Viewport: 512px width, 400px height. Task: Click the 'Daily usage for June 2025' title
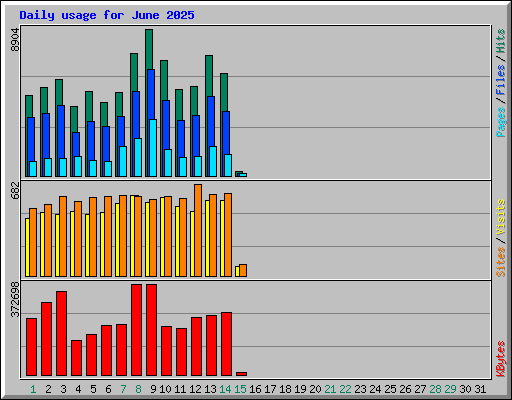coord(107,15)
